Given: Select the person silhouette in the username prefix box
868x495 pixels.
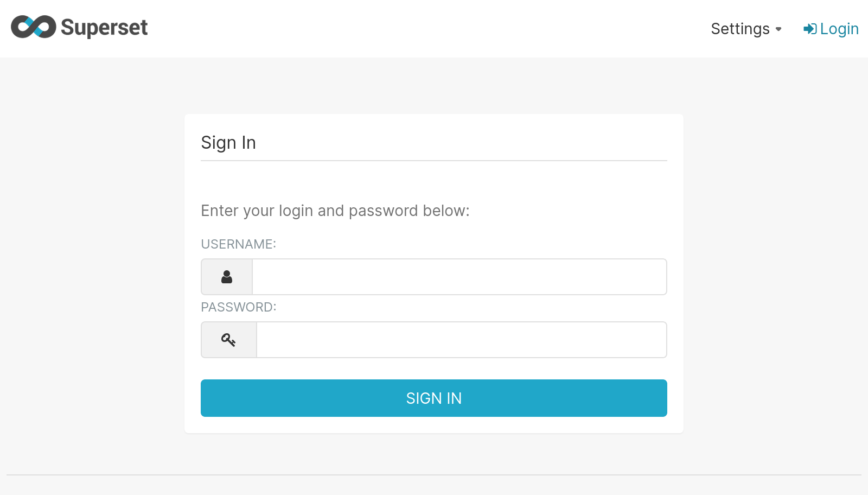Looking at the screenshot, I should 226,277.
